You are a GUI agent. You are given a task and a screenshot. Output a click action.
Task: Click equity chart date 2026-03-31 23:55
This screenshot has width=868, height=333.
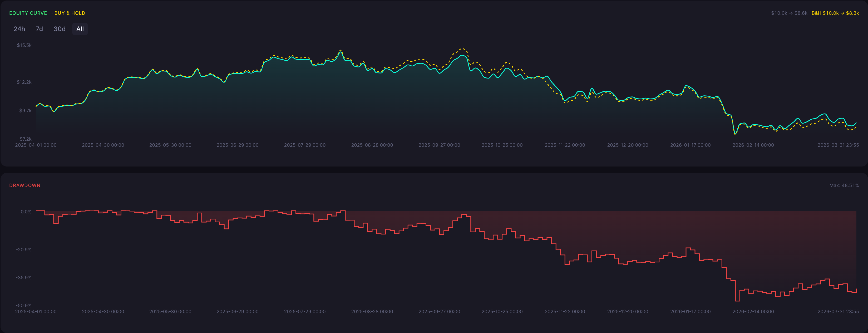coord(838,145)
